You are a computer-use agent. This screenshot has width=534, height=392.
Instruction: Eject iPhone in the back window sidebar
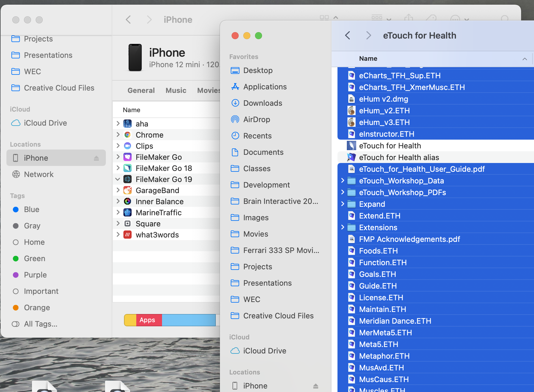pos(96,158)
